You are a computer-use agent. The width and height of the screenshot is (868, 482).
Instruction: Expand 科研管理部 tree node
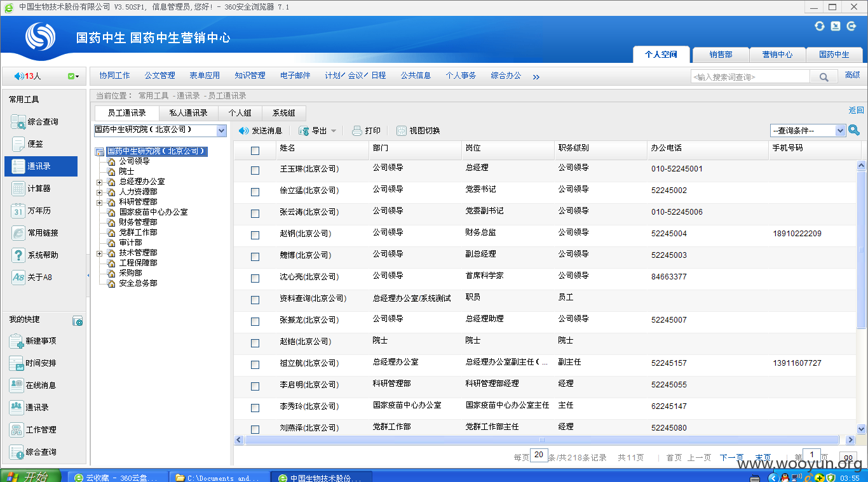coord(99,202)
